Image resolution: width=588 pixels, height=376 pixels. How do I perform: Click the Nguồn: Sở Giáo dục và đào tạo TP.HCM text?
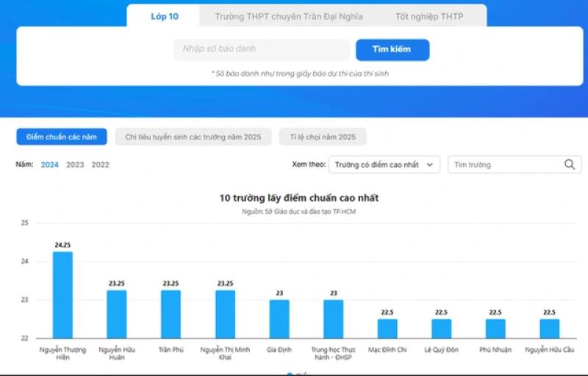[299, 211]
